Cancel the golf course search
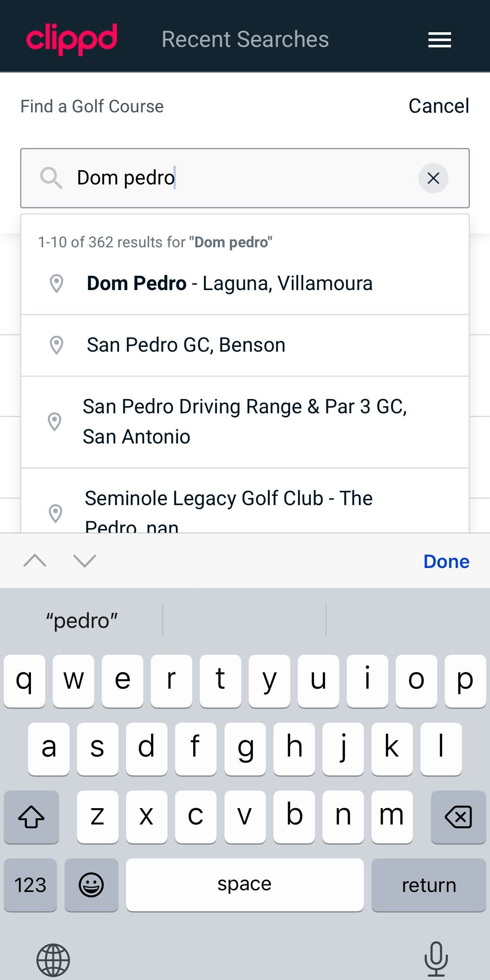Viewport: 490px width, 980px height. pyautogui.click(x=438, y=106)
